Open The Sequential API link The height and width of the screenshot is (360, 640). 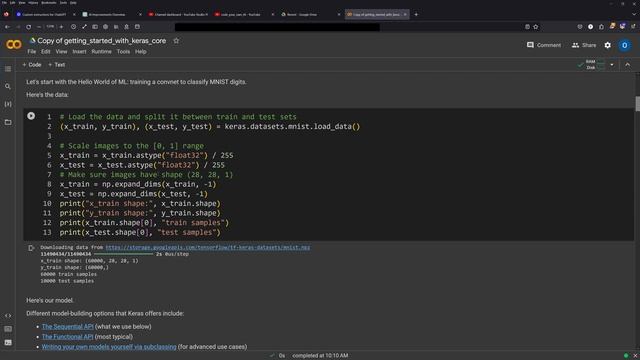point(68,327)
